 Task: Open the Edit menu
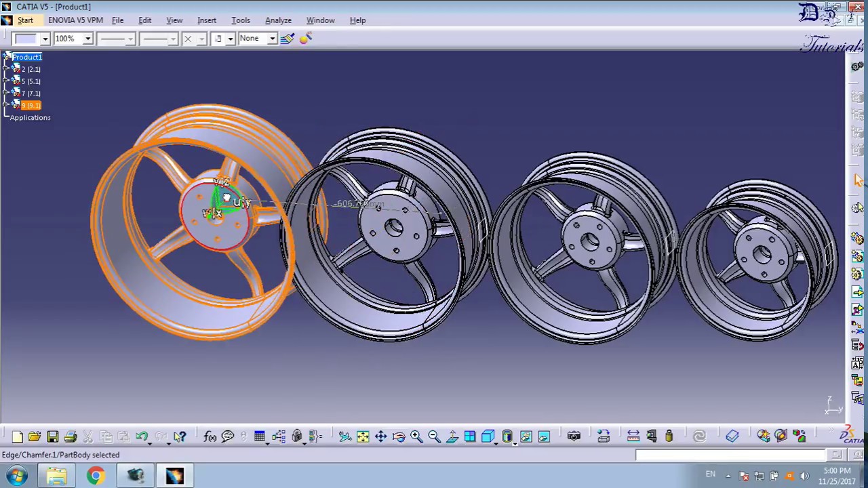tap(144, 20)
